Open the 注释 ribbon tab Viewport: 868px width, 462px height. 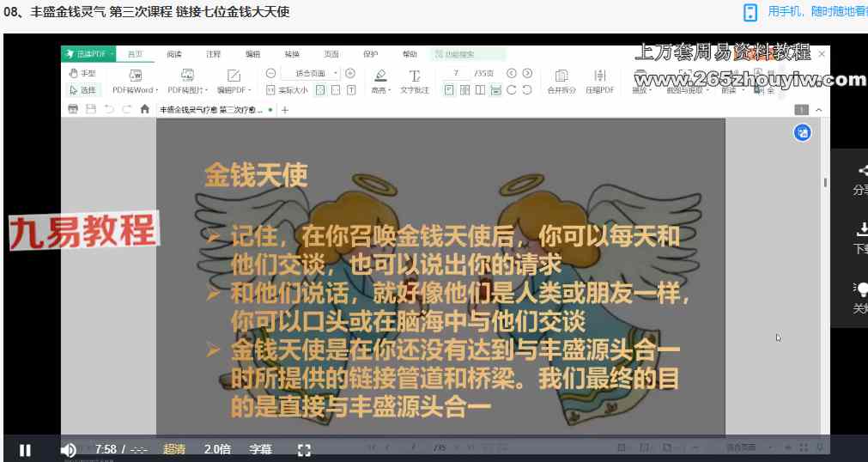point(213,54)
